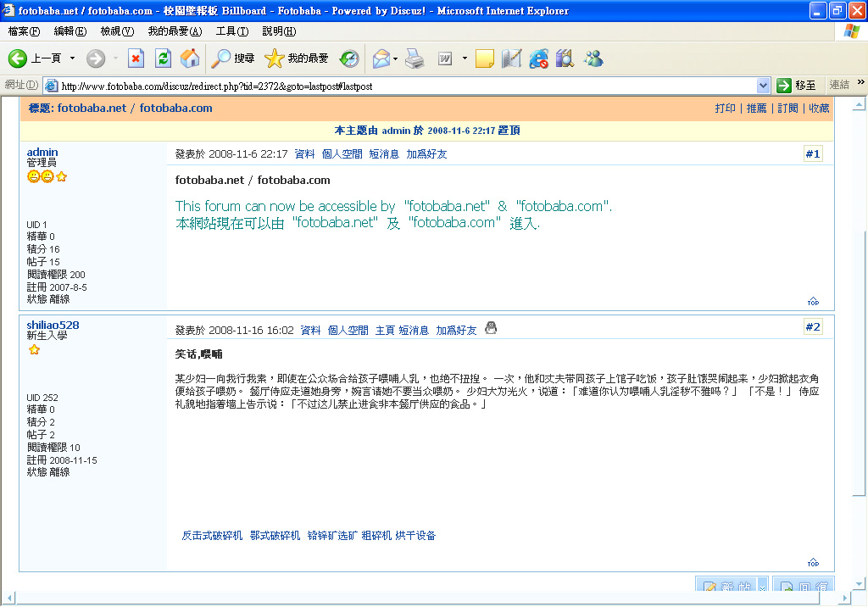
Task: Print the page with the printer icon
Action: (415, 58)
